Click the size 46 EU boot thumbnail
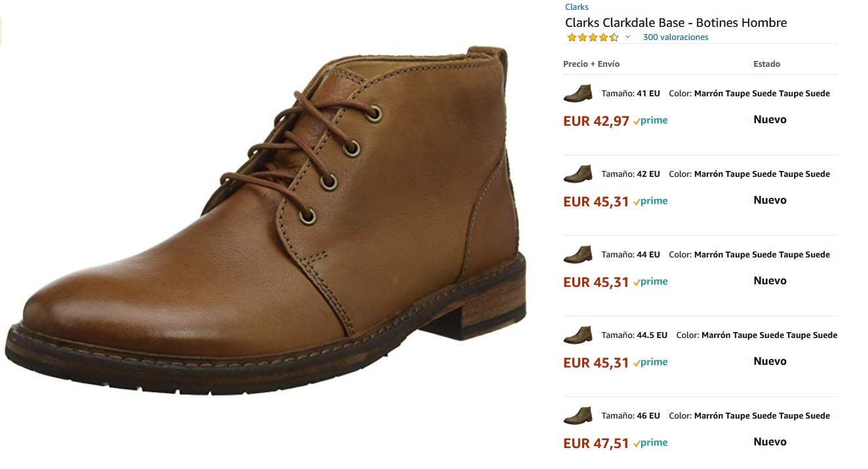Viewport: 868px width, 469px height. click(578, 415)
